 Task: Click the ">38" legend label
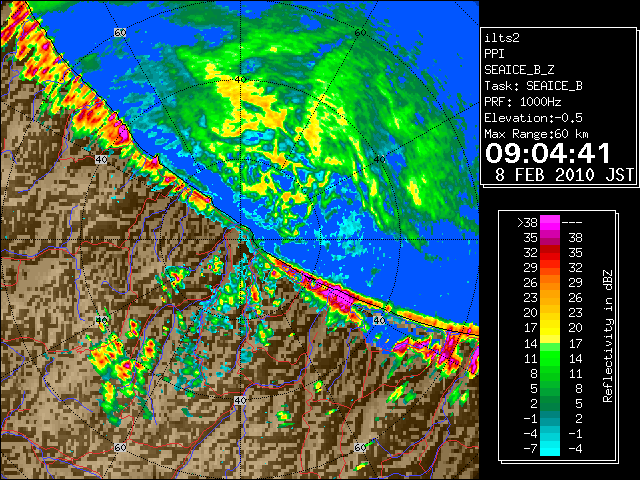[527, 223]
